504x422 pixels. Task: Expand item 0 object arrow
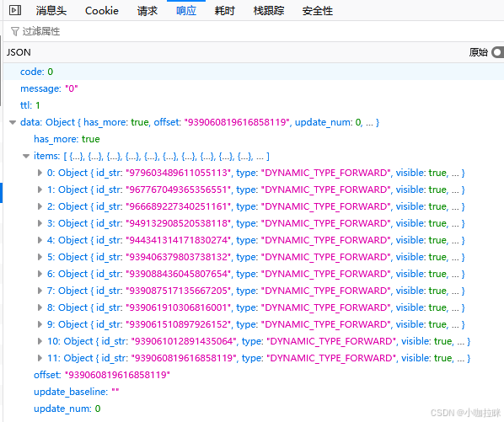click(40, 173)
